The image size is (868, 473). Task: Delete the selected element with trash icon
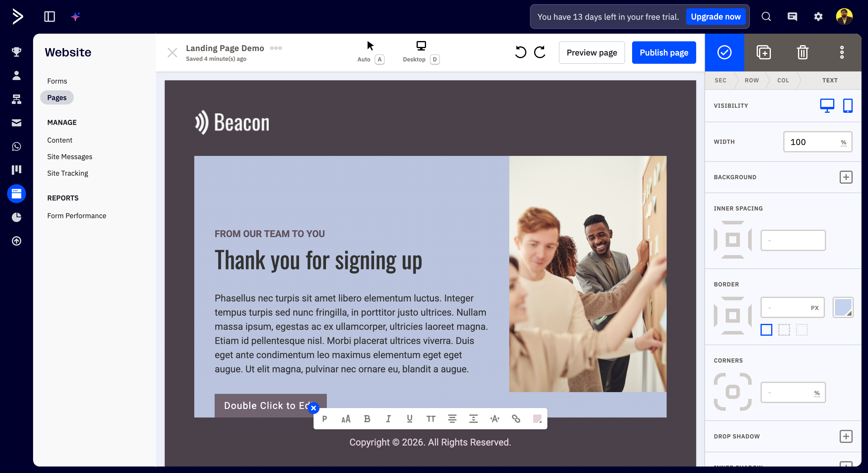click(803, 53)
